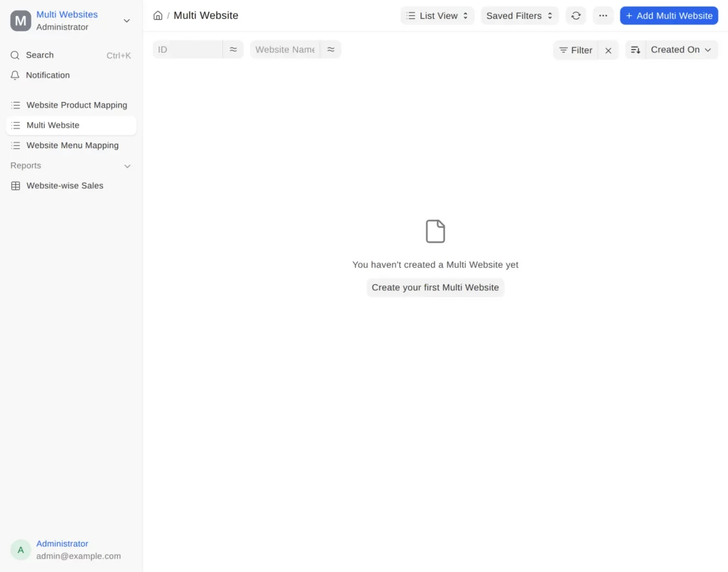Open the three-dots more options menu
Screen dimensions: 728x572
pos(602,16)
